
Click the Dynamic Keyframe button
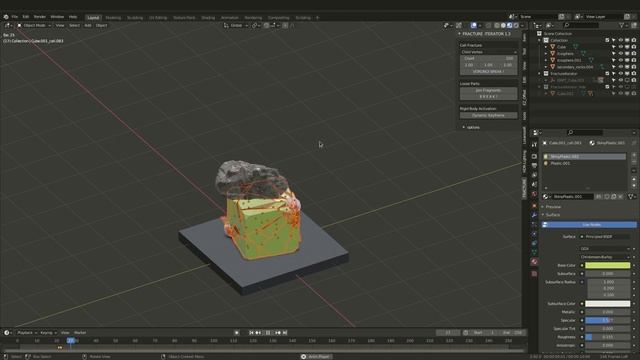(x=489, y=116)
